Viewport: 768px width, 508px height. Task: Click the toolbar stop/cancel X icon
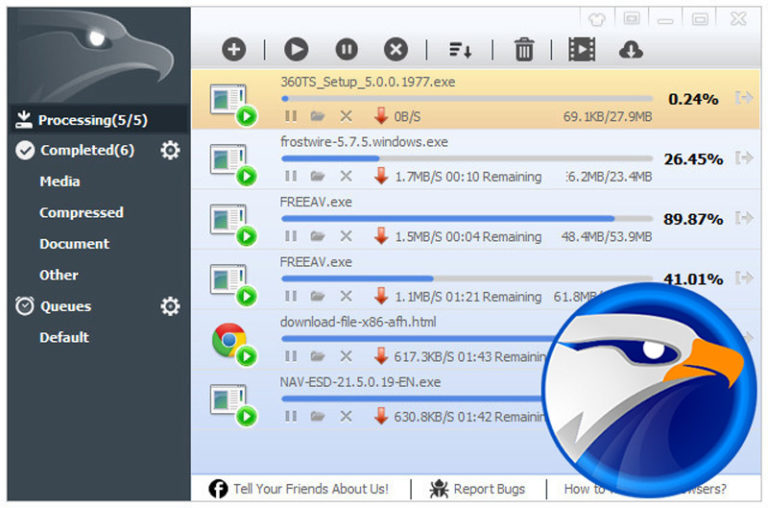[x=397, y=49]
